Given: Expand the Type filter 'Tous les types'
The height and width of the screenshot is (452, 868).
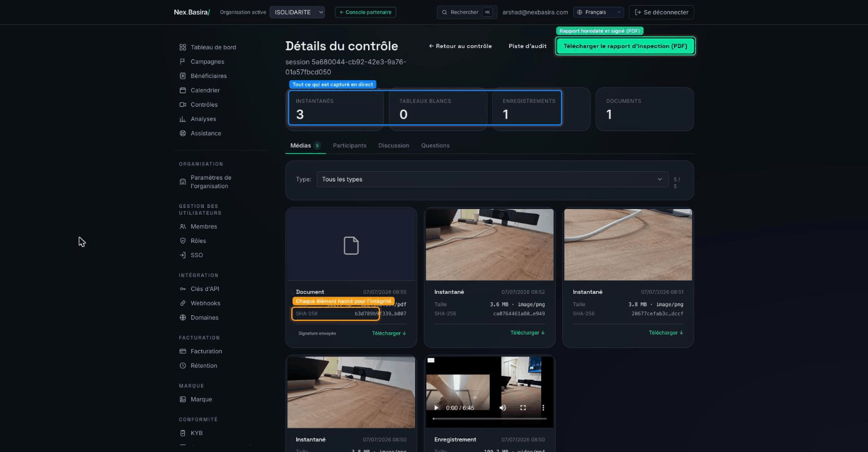Looking at the screenshot, I should pyautogui.click(x=493, y=179).
